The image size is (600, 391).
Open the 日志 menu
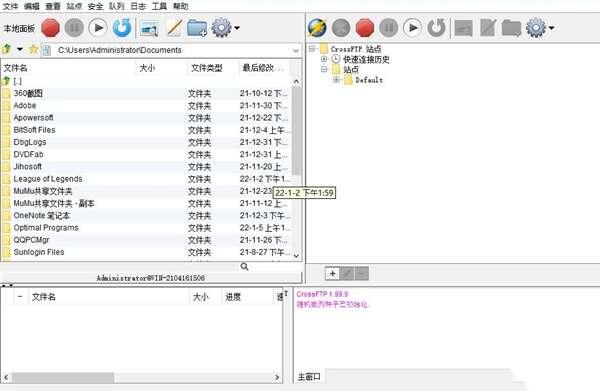coord(138,6)
